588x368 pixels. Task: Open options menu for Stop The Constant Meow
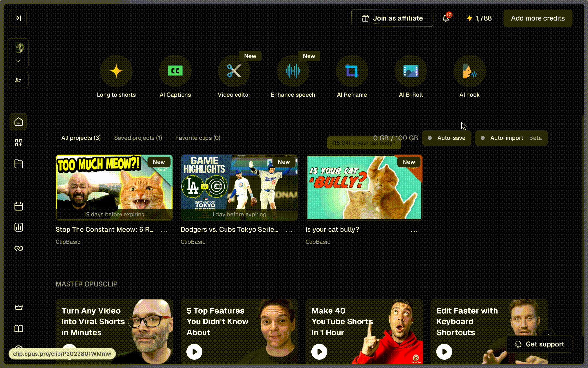tap(164, 230)
